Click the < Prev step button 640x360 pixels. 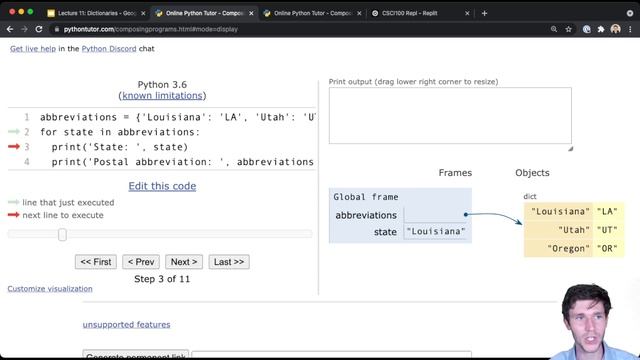coord(141,262)
